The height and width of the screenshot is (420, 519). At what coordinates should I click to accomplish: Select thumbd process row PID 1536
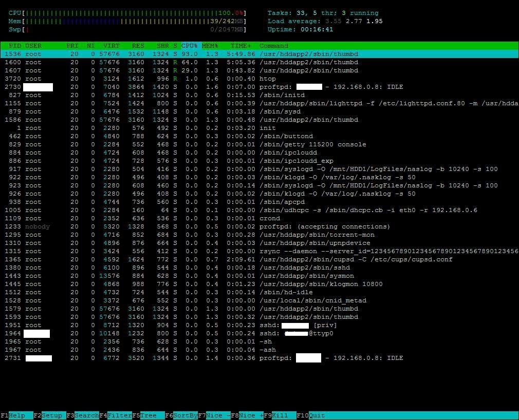(x=259, y=54)
